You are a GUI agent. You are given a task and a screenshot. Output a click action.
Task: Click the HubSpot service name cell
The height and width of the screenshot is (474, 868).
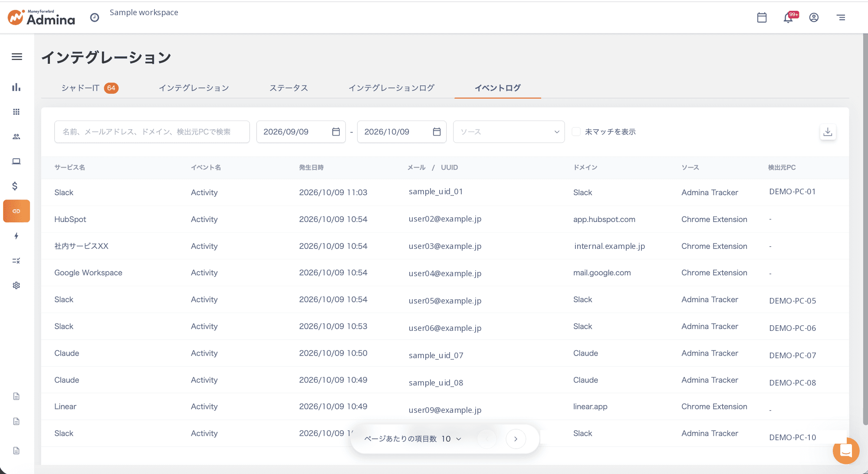pos(70,219)
